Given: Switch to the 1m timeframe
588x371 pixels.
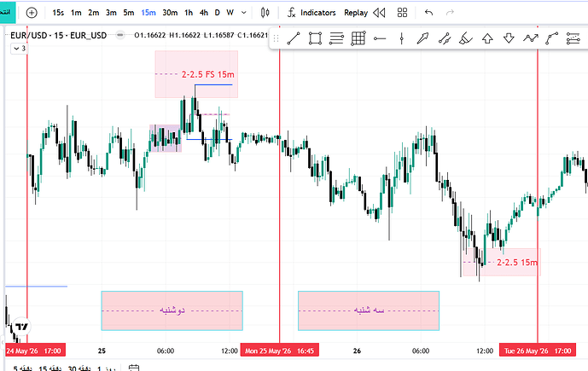Looking at the screenshot, I should click(76, 13).
